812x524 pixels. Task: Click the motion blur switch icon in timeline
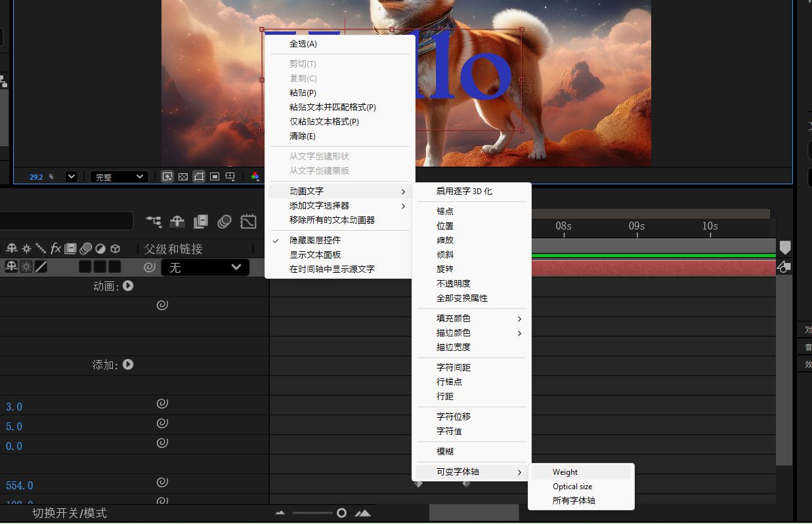224,222
